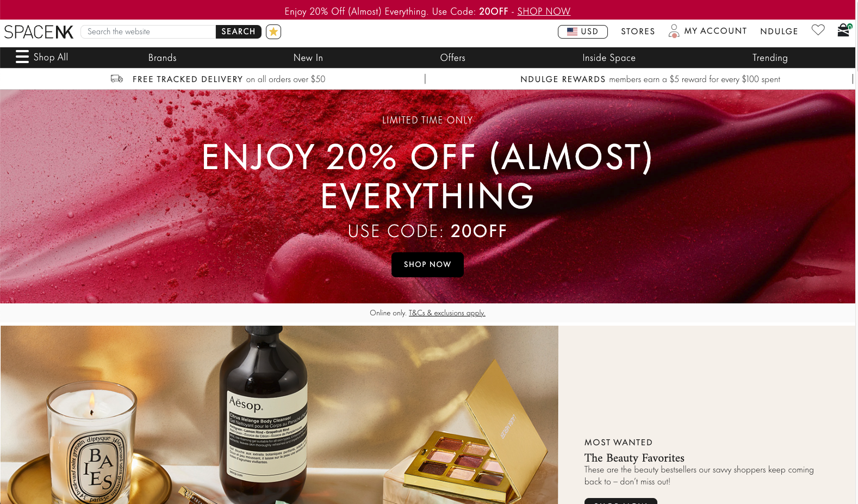858x504 pixels.
Task: Click the SPACE NK logo
Action: coord(39,32)
